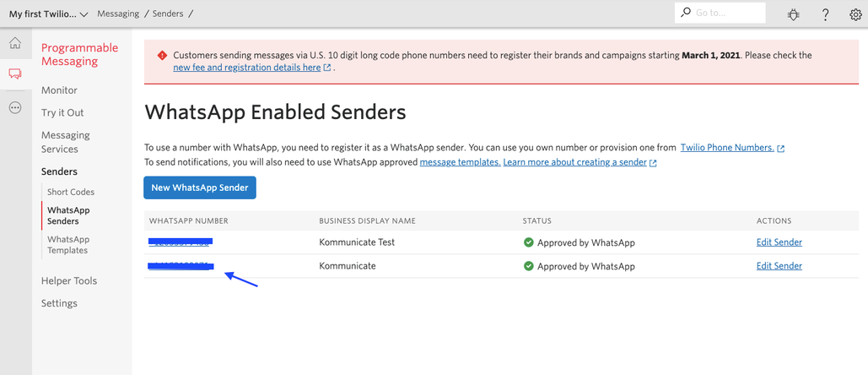Open the Twilio Phone Numbers link
The image size is (868, 375).
(727, 148)
